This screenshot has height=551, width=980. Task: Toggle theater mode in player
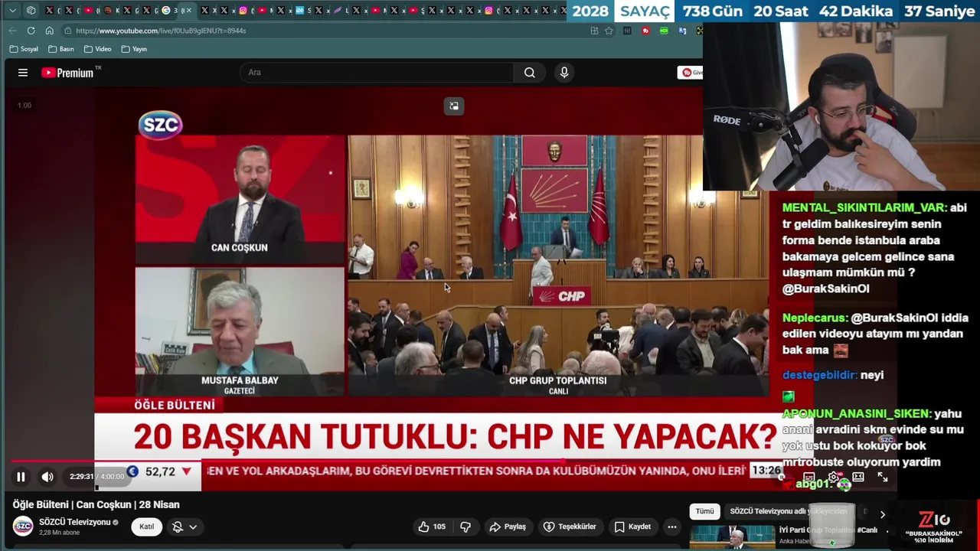coord(858,477)
